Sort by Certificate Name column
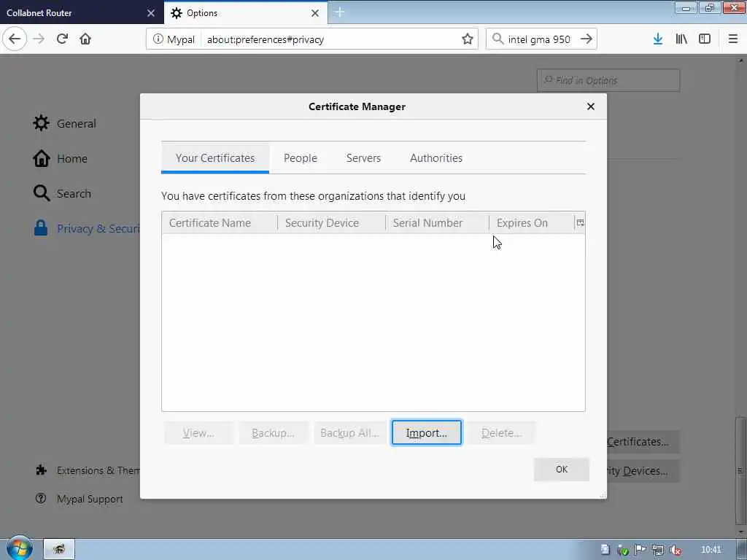This screenshot has height=560, width=747. tap(220, 223)
